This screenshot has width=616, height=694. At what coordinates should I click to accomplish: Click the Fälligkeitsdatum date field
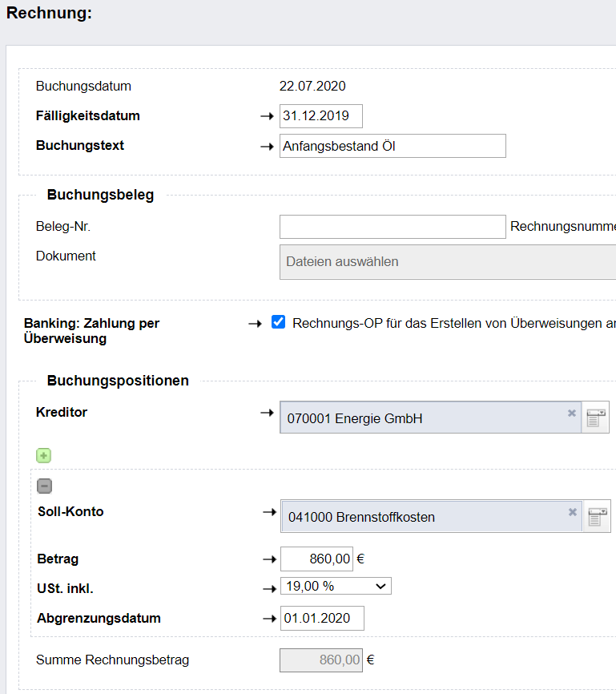pos(321,116)
